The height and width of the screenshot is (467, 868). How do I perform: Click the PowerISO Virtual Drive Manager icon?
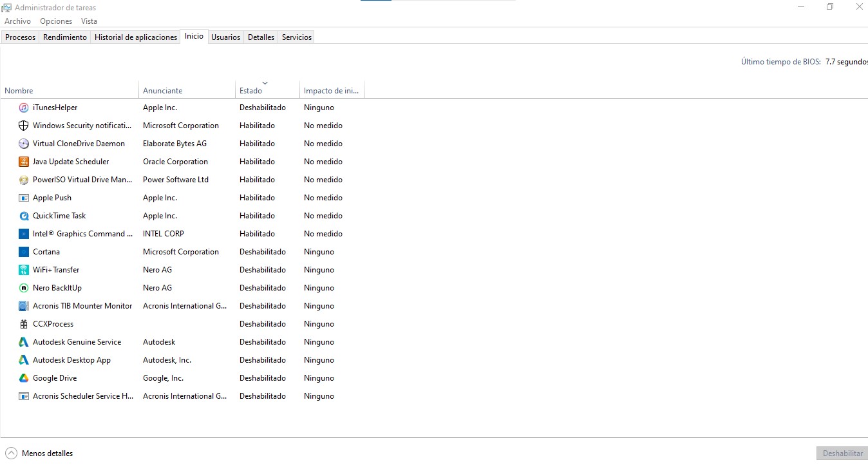pyautogui.click(x=24, y=180)
